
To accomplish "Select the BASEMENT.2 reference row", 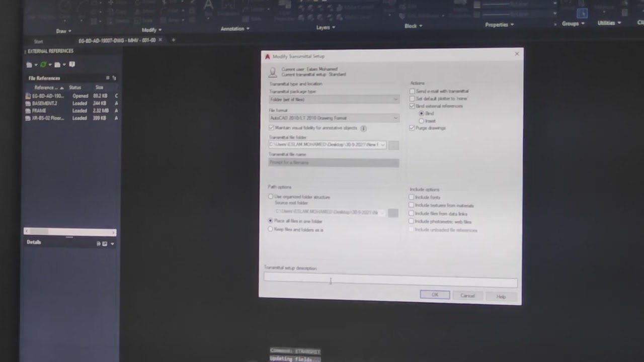I will click(72, 103).
